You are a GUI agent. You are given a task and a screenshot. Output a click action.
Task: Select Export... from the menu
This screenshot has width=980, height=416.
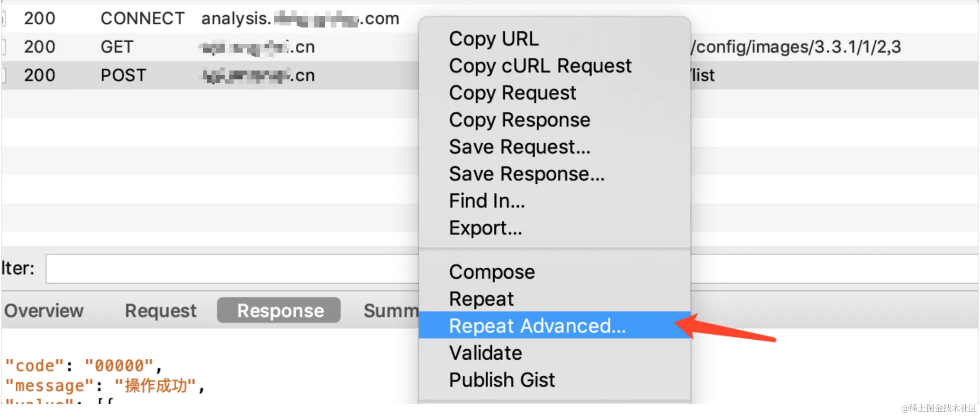tap(485, 228)
